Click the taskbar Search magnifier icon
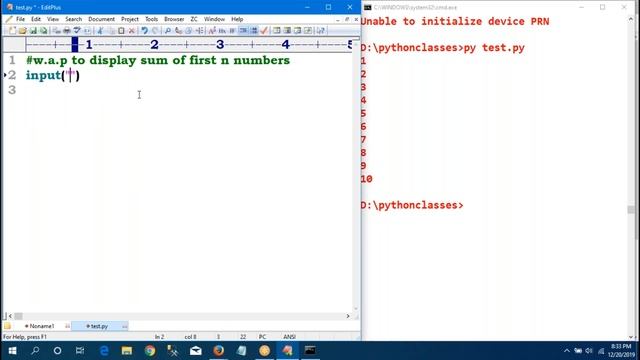 [x=35, y=351]
